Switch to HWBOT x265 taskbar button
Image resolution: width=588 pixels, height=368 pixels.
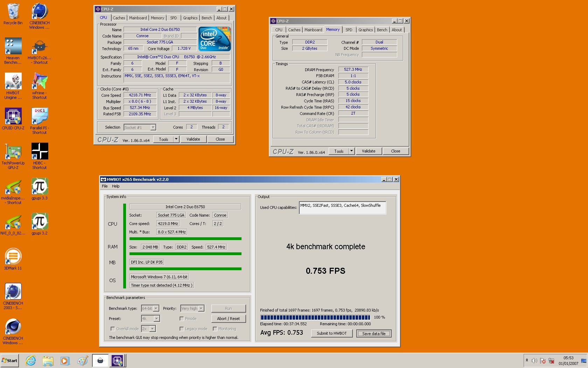tap(100, 361)
